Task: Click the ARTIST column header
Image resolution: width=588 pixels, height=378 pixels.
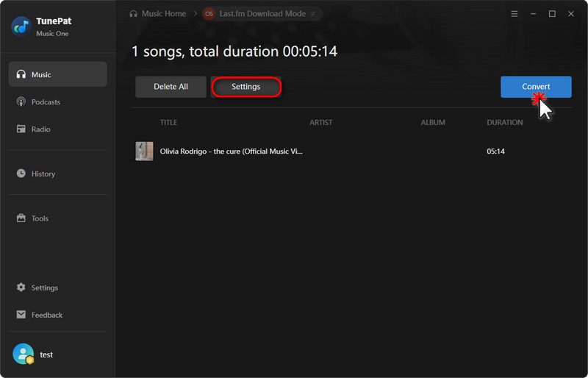Action: [x=321, y=122]
